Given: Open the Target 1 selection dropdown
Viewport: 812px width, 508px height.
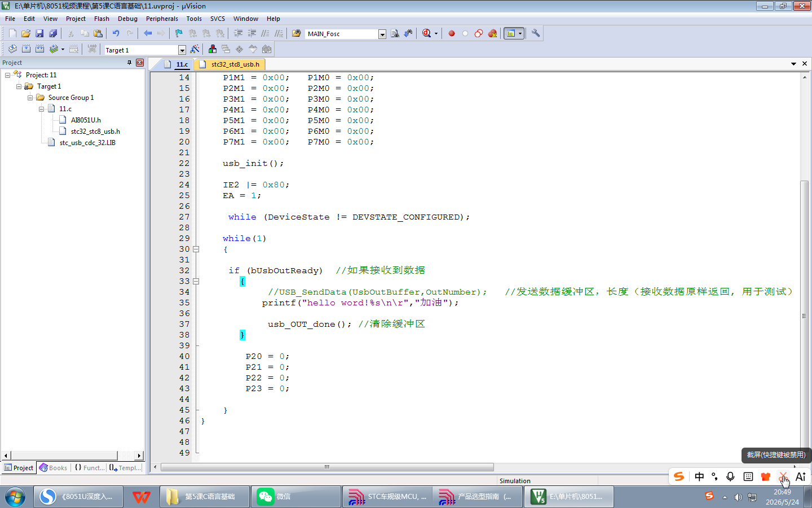Looking at the screenshot, I should click(182, 50).
